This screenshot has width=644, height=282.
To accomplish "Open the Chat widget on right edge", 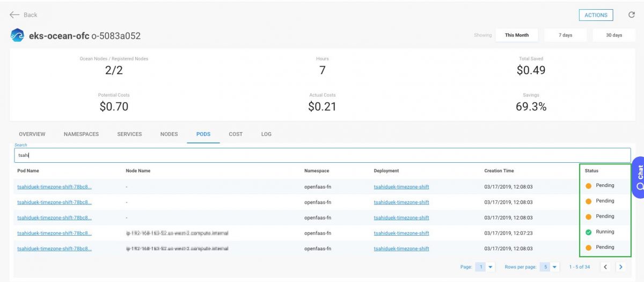I will [x=638, y=178].
